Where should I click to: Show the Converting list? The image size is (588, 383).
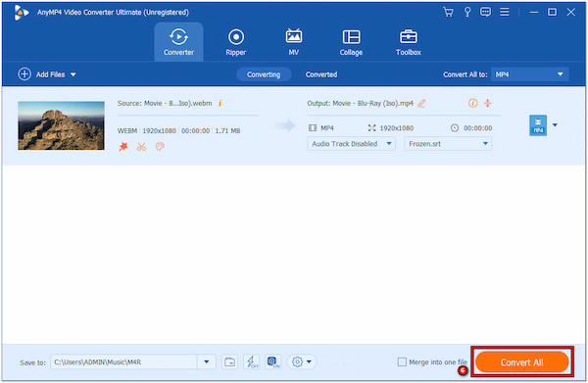click(264, 74)
